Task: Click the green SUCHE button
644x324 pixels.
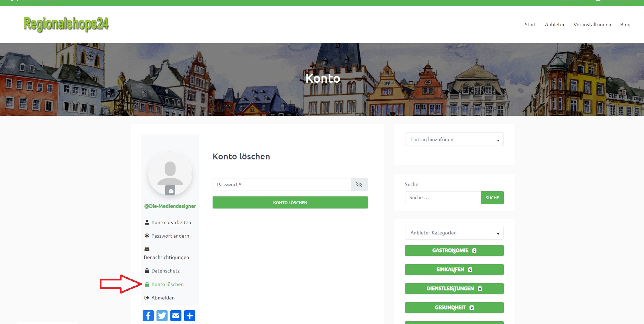Action: point(492,197)
